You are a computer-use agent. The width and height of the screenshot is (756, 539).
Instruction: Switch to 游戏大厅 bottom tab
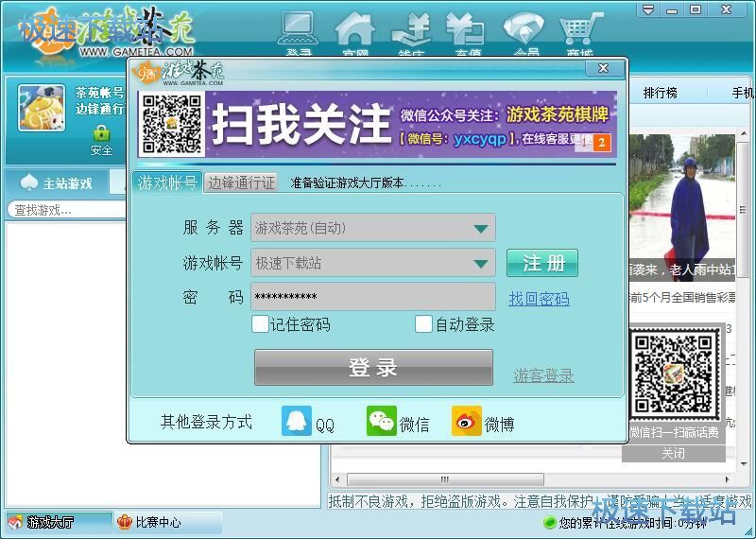click(59, 522)
